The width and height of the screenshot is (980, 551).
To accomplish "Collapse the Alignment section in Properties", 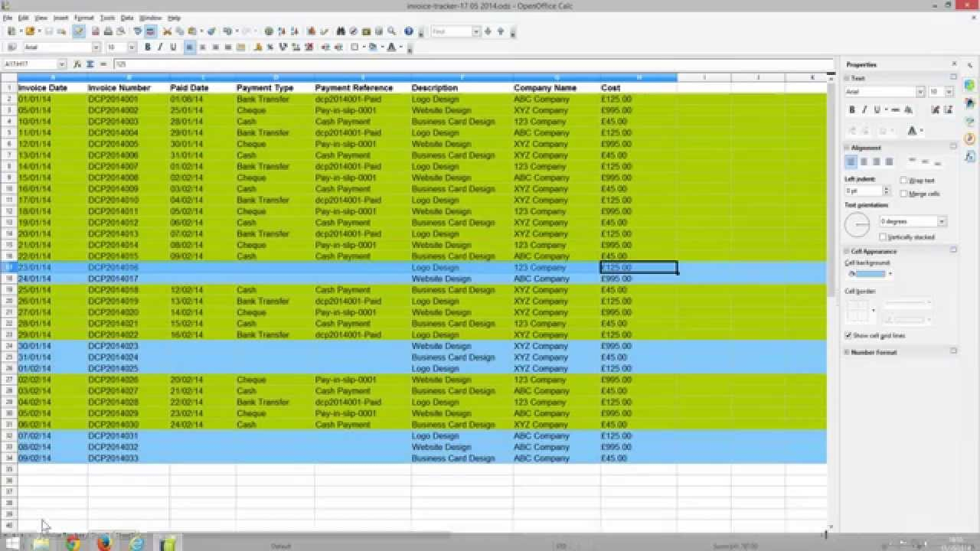I will 847,148.
